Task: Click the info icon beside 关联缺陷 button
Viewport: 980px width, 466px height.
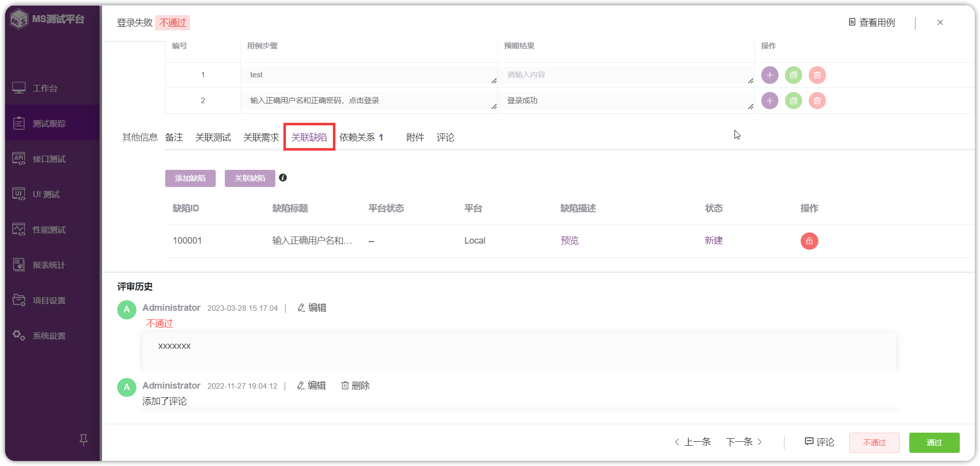Action: (x=283, y=177)
